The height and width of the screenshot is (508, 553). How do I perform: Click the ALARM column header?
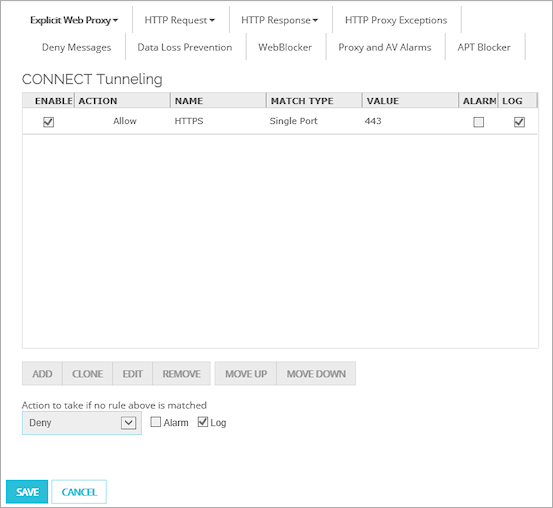(x=479, y=101)
